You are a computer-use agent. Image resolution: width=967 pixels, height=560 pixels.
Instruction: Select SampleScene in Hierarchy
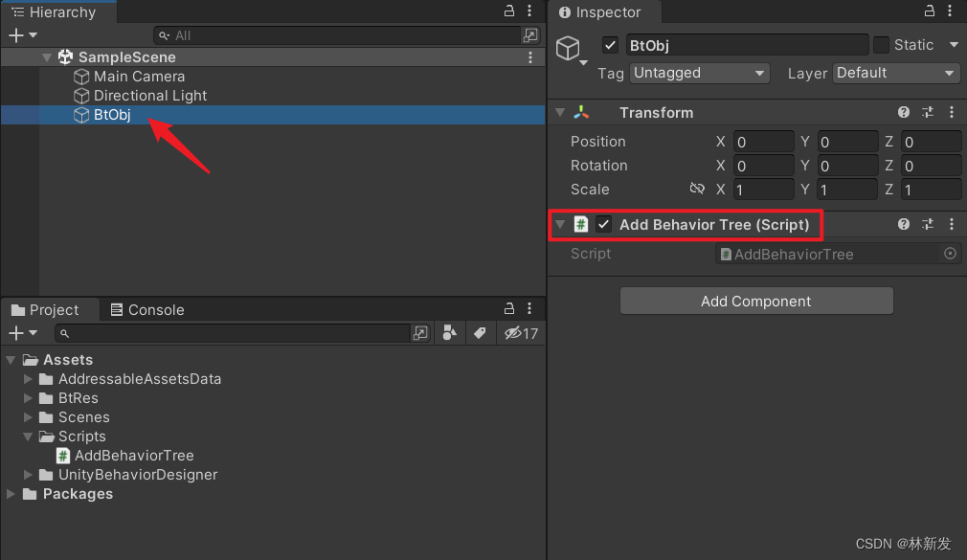(126, 57)
